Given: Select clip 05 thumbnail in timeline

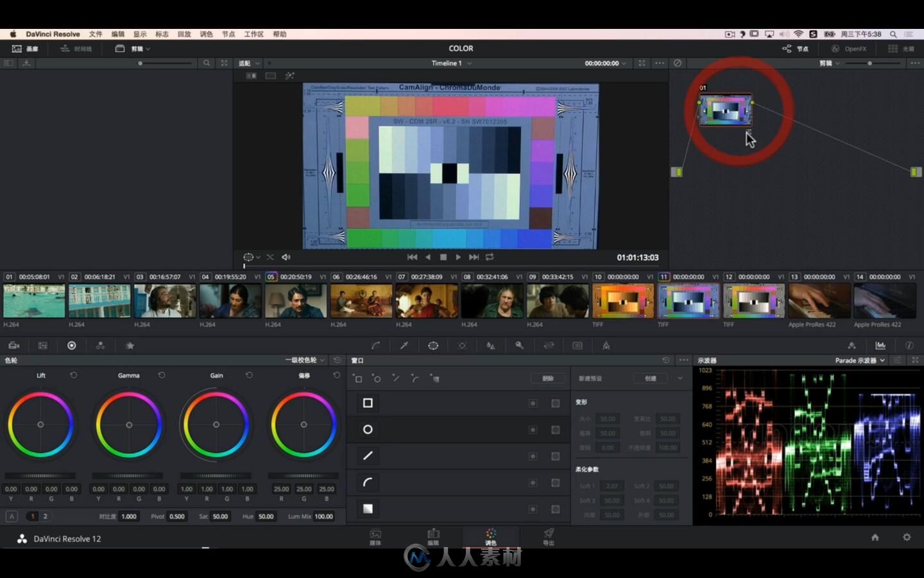Looking at the screenshot, I should 296,301.
